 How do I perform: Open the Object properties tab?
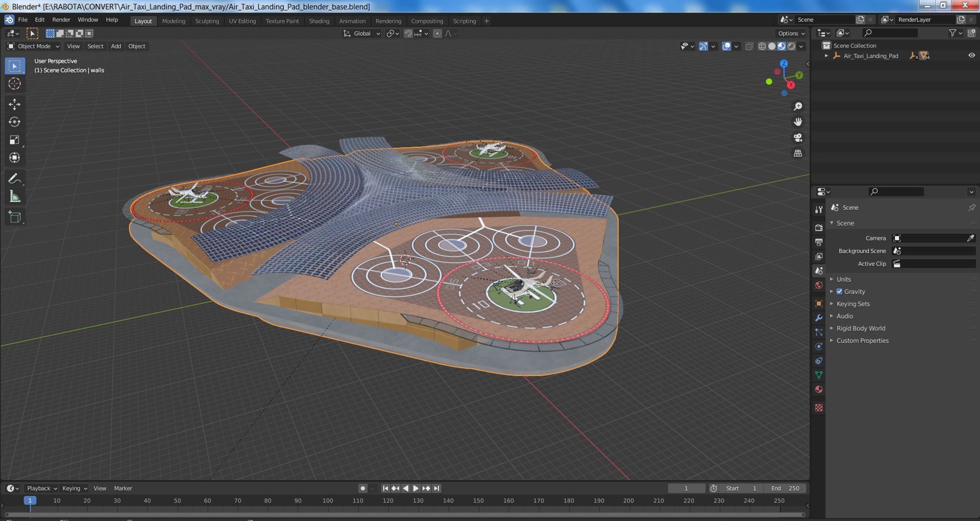pos(819,304)
